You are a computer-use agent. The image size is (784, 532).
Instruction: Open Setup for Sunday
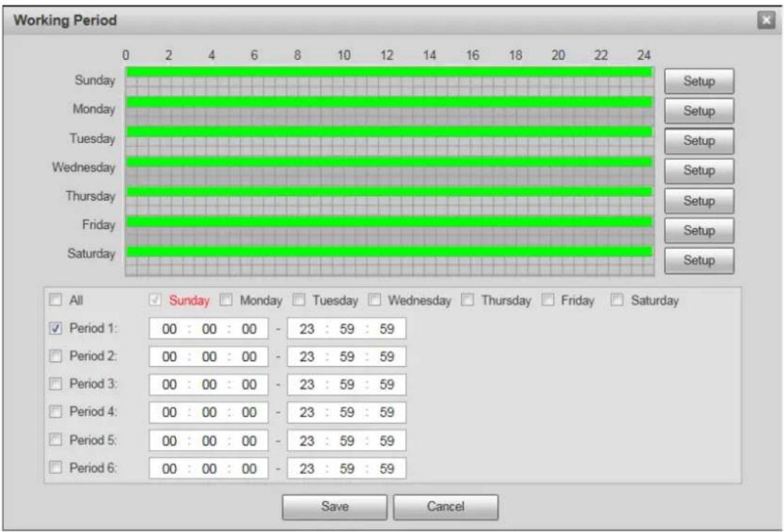(699, 81)
